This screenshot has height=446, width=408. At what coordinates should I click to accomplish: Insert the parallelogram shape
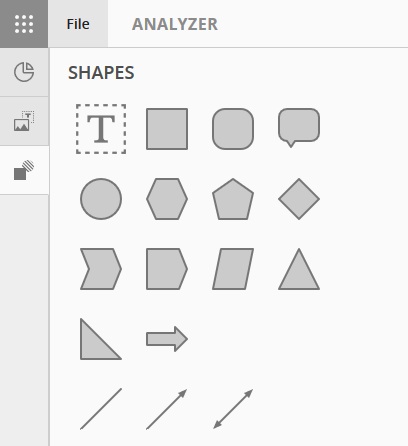(x=233, y=269)
